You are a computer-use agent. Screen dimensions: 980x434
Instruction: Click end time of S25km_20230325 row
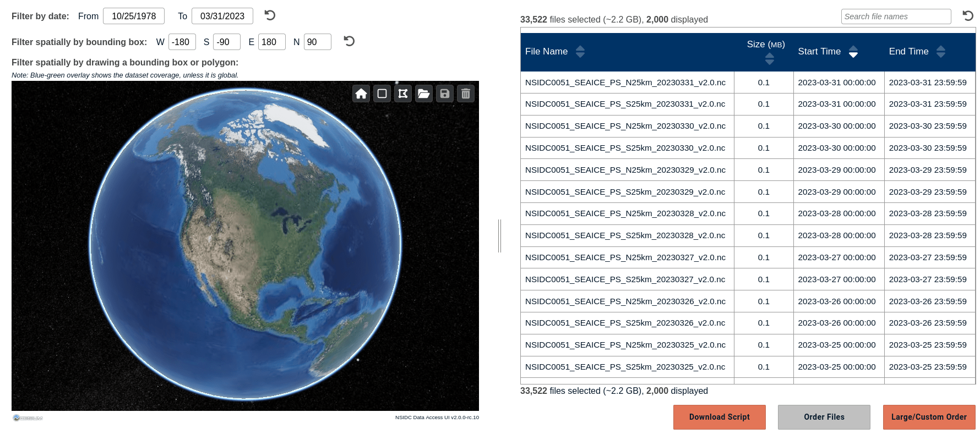928,367
